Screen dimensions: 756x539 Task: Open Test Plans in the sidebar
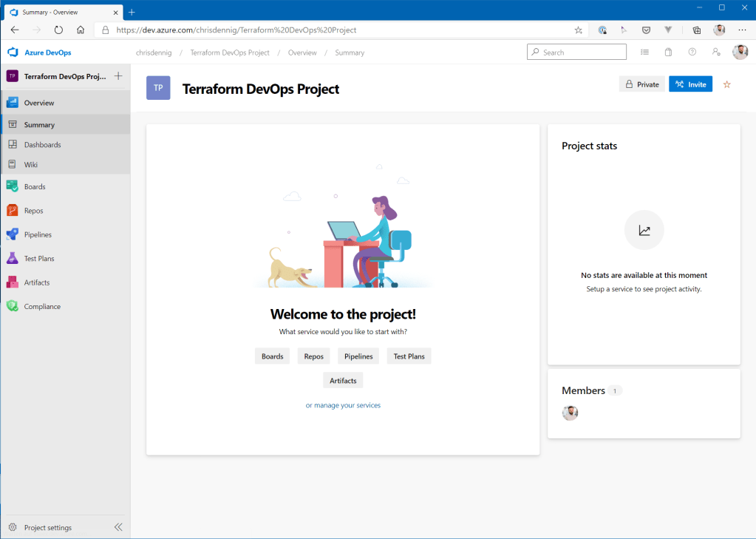(38, 259)
